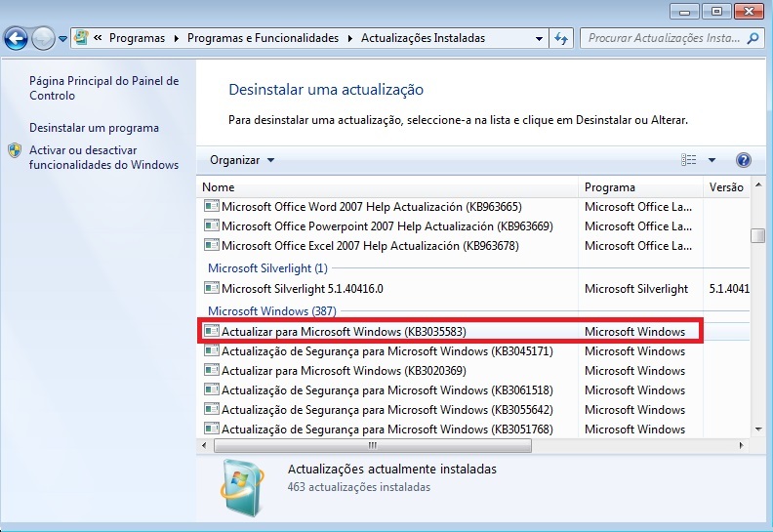Click Actualizações Instaladas breadcrumb

[x=423, y=38]
